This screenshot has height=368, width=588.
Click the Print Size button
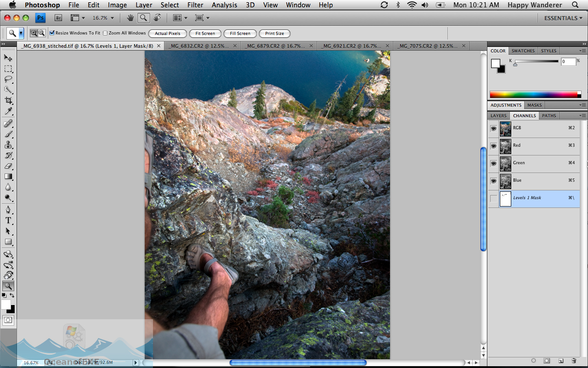[274, 33]
